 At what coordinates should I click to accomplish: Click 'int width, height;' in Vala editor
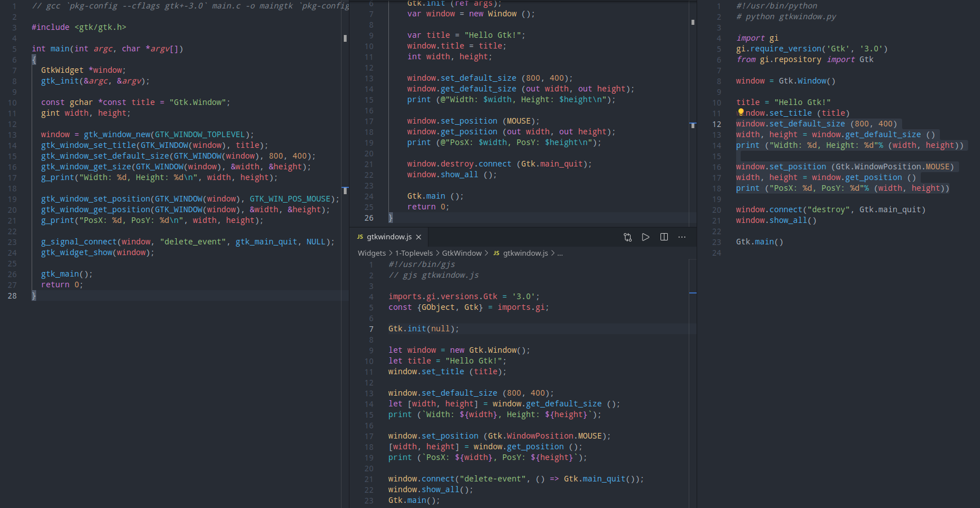(x=449, y=56)
